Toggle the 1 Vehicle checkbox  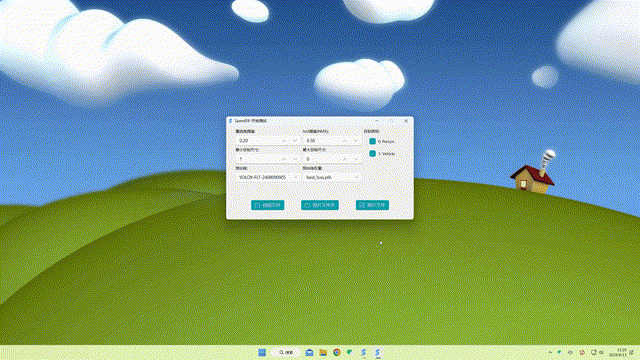click(x=372, y=153)
